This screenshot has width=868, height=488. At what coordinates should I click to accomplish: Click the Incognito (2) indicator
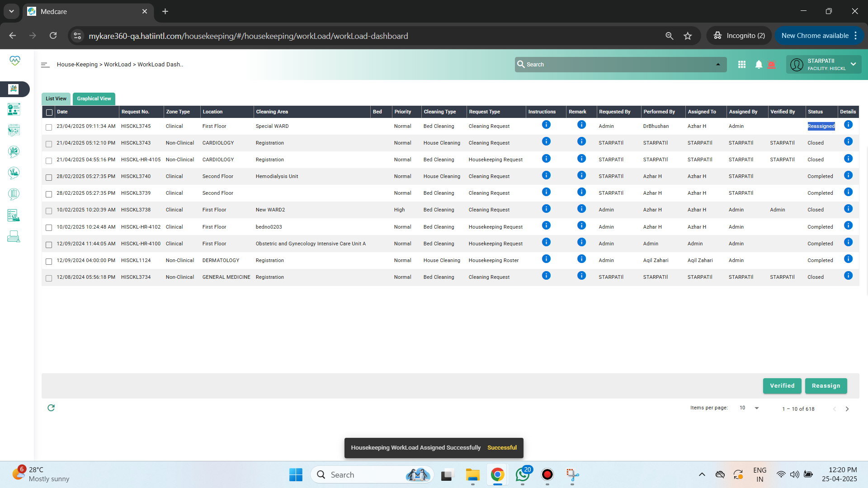[x=739, y=36]
